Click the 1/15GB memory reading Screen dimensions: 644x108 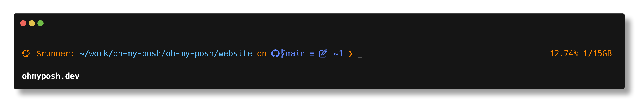point(598,53)
